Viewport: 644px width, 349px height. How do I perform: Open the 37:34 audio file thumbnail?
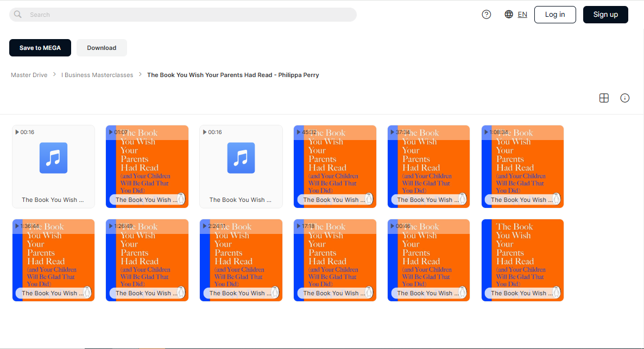coord(428,166)
